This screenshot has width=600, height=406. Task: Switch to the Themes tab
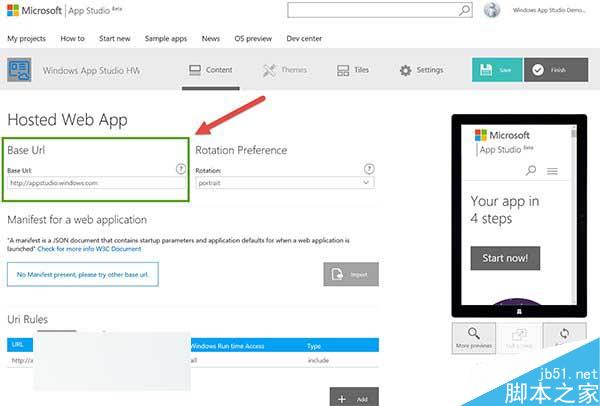(x=285, y=70)
